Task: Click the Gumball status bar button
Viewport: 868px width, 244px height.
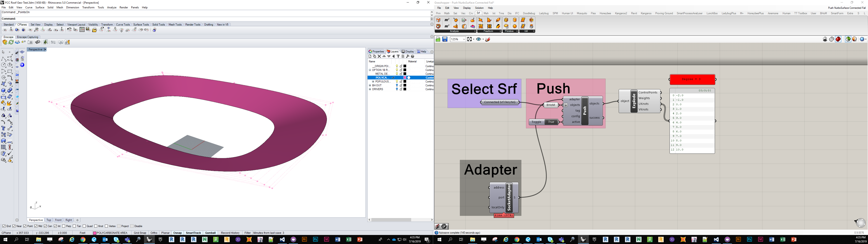Action: [x=210, y=233]
